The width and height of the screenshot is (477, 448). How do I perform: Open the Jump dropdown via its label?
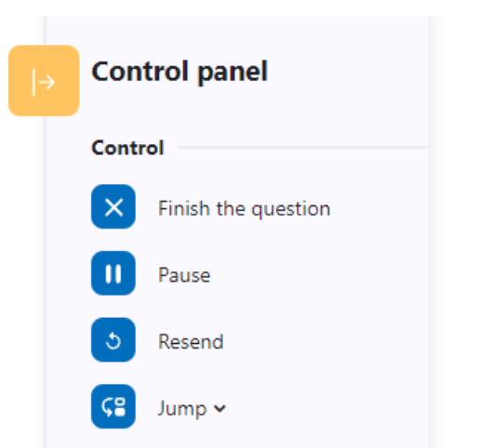[x=182, y=409]
